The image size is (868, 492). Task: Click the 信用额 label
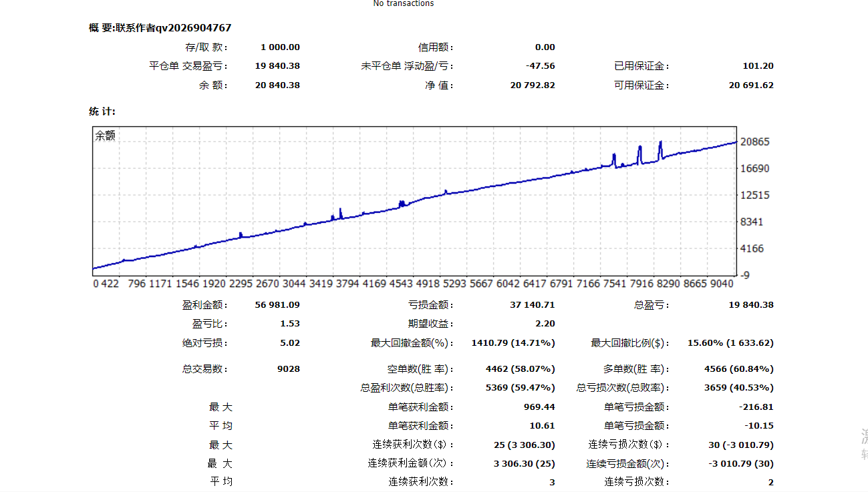pyautogui.click(x=436, y=47)
